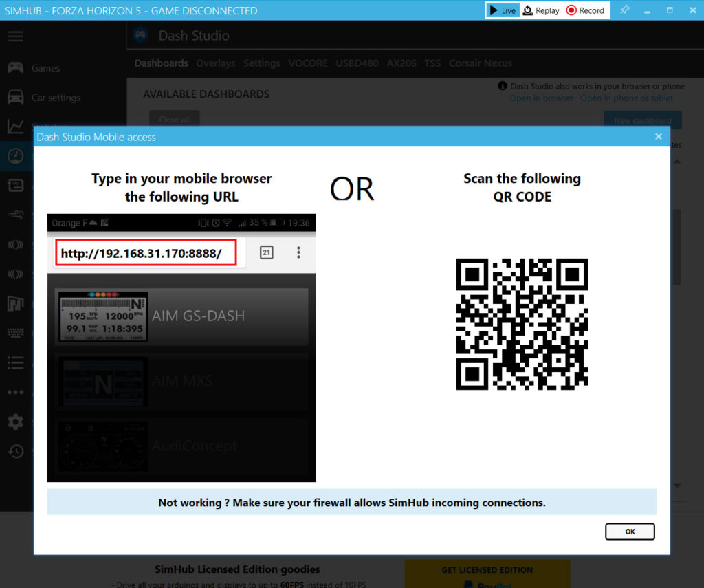Click the Close all button

174,119
